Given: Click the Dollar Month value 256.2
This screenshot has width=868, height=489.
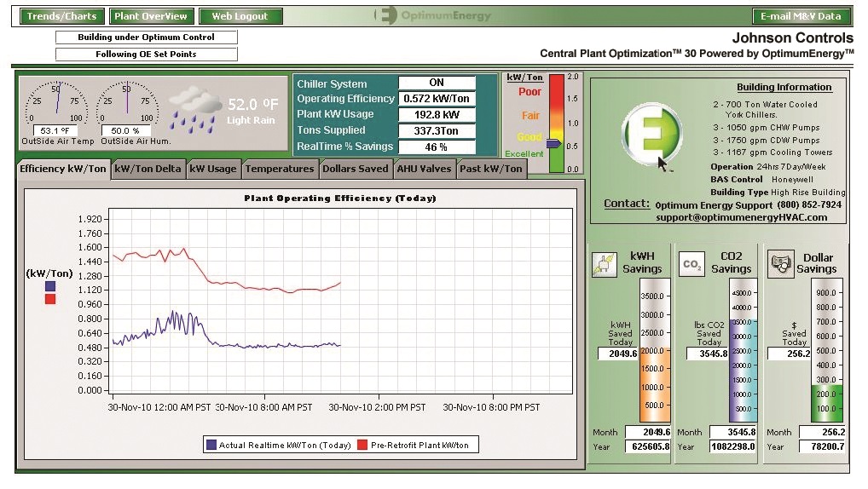Looking at the screenshot, I should coord(823,432).
